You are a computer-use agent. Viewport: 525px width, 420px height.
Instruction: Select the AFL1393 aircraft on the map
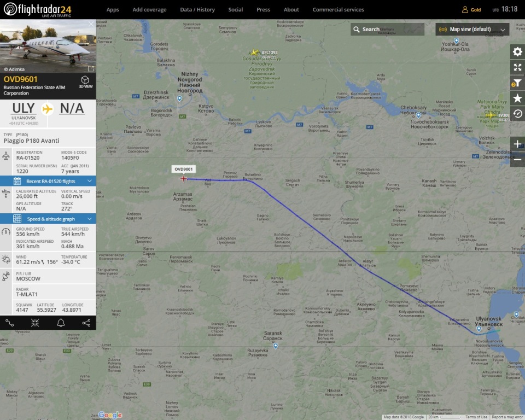click(x=255, y=52)
